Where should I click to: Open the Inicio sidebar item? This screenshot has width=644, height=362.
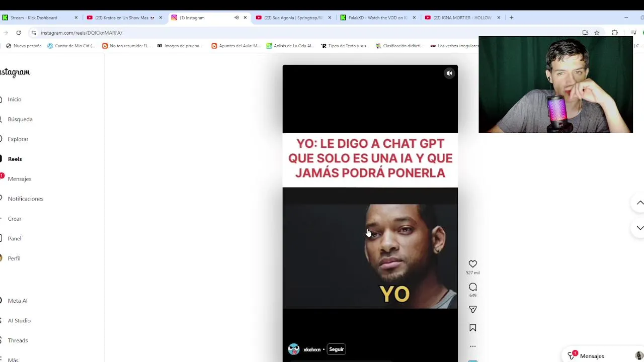pos(14,100)
